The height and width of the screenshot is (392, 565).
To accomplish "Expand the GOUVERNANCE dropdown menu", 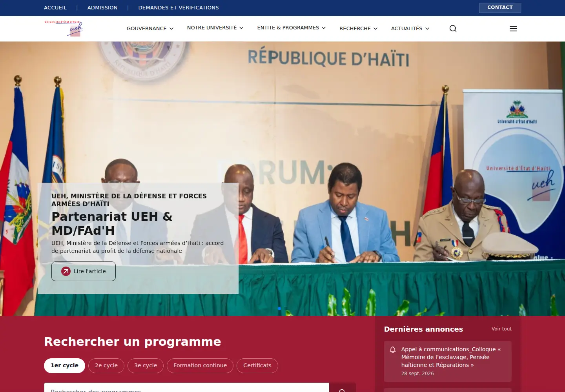I will (150, 29).
